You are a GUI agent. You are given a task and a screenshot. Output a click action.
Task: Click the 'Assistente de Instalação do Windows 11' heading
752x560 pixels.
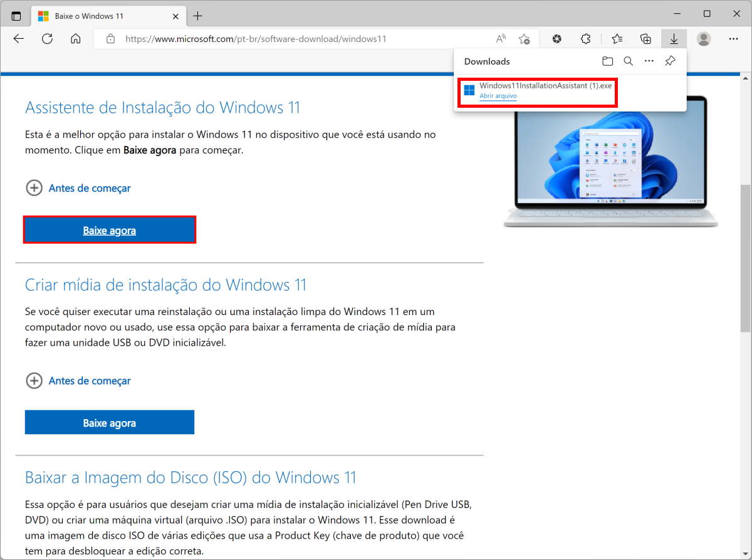tap(163, 108)
